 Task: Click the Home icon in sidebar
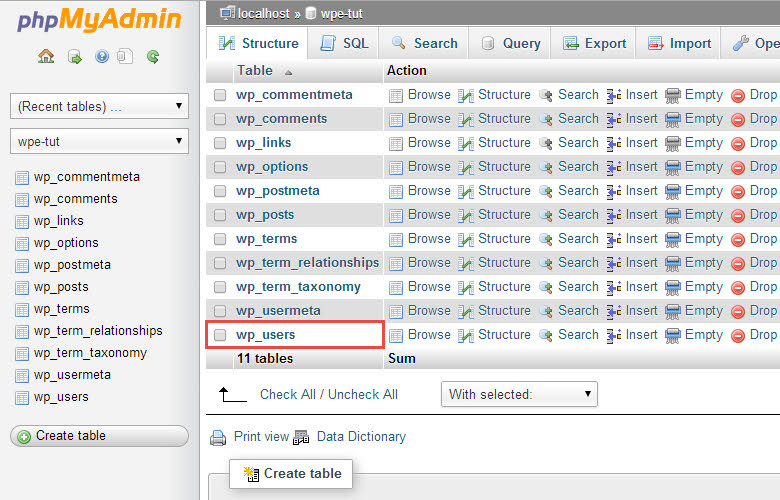click(46, 56)
